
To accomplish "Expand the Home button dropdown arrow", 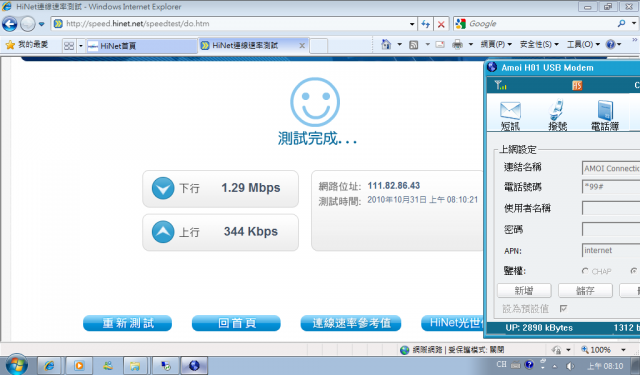I will (x=400, y=44).
